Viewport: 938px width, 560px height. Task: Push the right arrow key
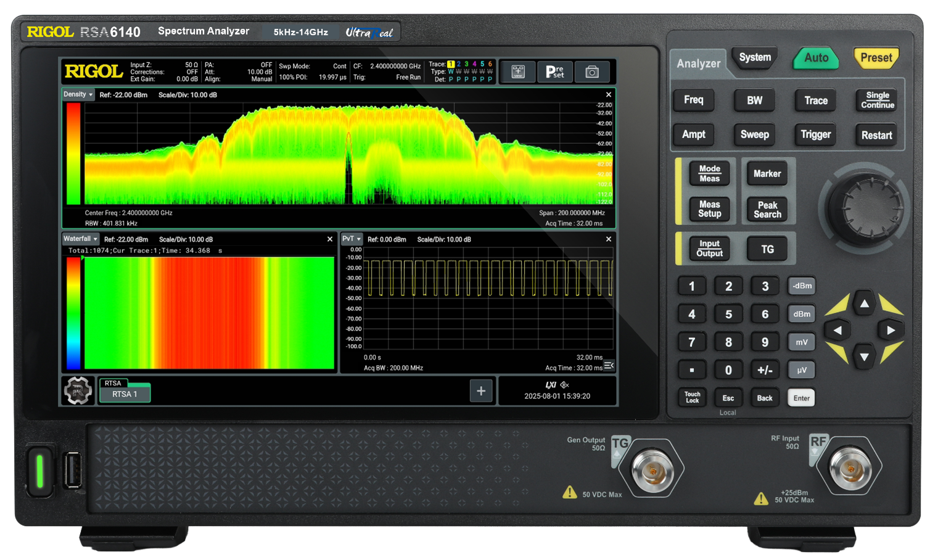[x=891, y=331]
